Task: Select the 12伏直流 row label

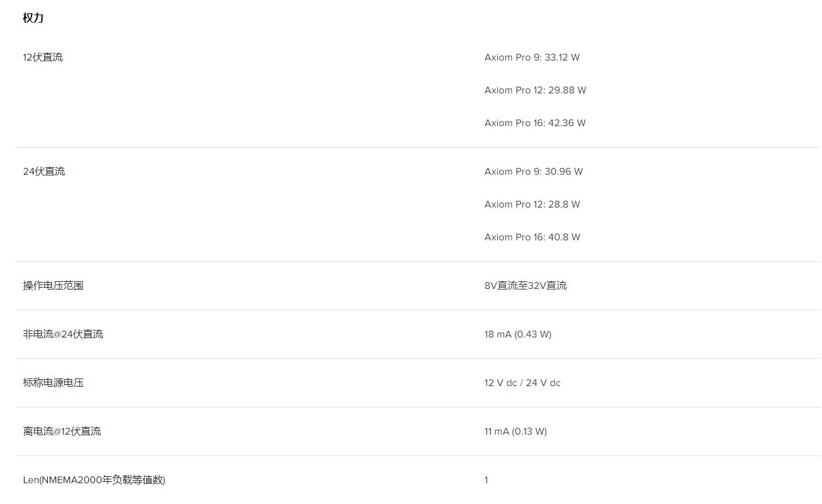Action: 43,57
